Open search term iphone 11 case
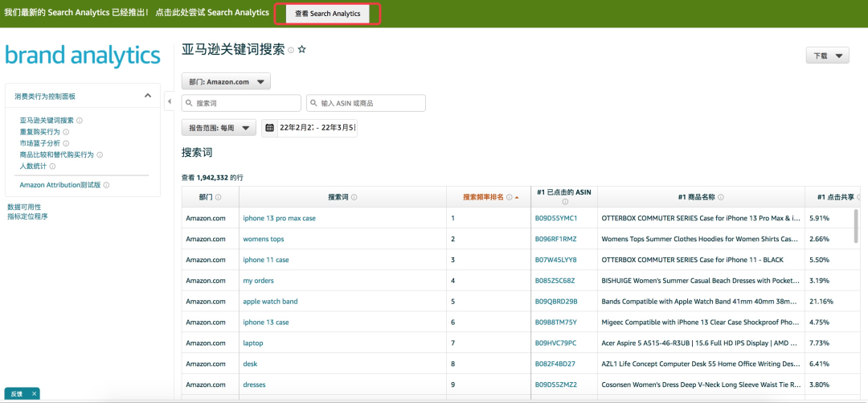Image resolution: width=868 pixels, height=403 pixels. [x=266, y=260]
